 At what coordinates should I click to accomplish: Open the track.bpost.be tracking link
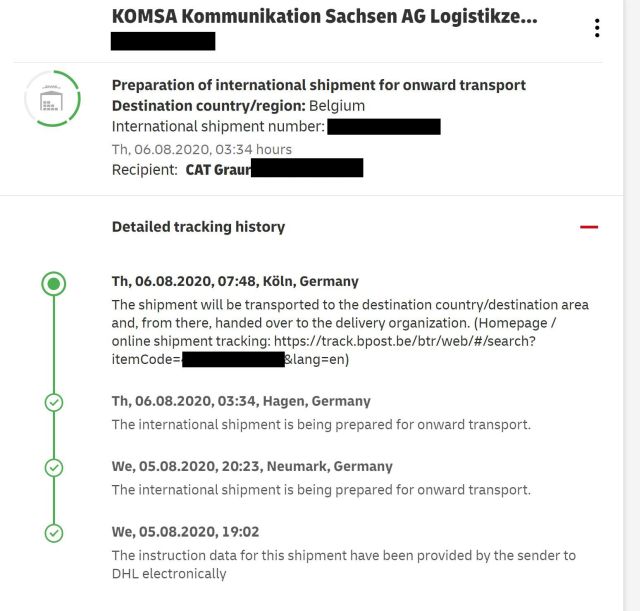tap(404, 341)
